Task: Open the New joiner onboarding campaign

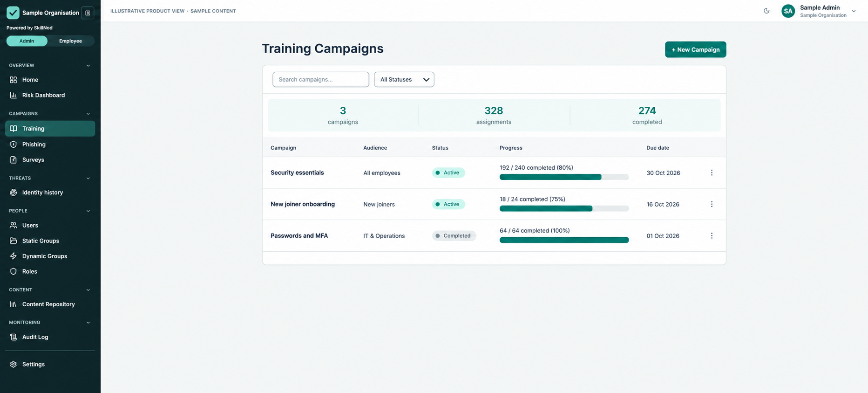Action: (303, 204)
